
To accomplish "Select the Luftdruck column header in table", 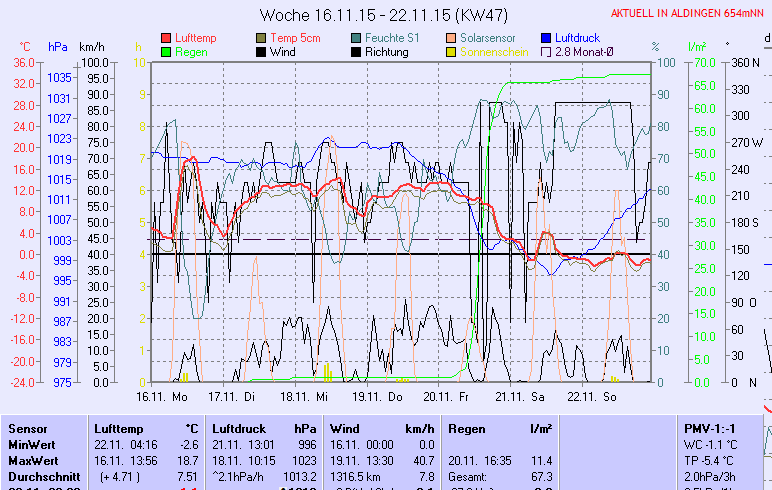I will (237, 428).
